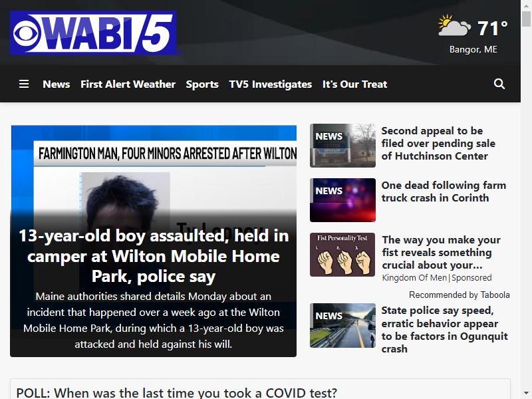Read Second appeal over Hutchinson Center story
Viewport: 532px width, 399px height.
pos(438,143)
